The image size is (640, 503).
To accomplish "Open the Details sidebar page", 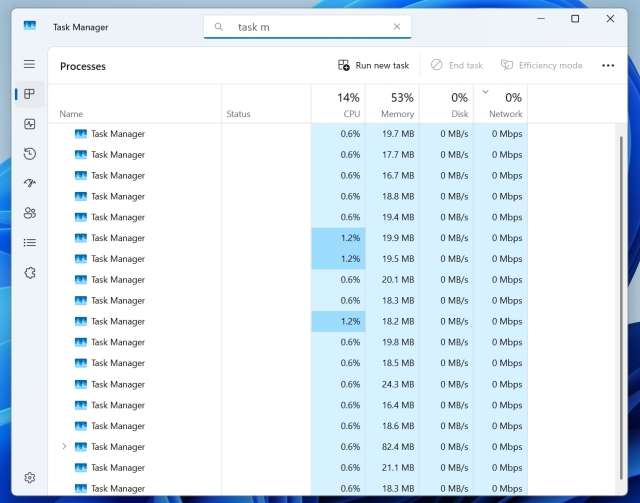I will pyautogui.click(x=29, y=243).
